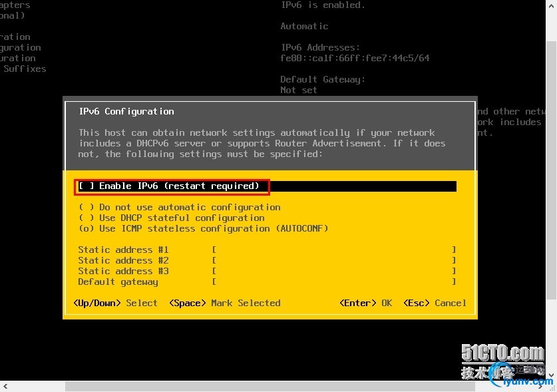Image resolution: width=557 pixels, height=392 pixels.
Task: Click the 'Not set' gateway value
Action: (x=299, y=90)
